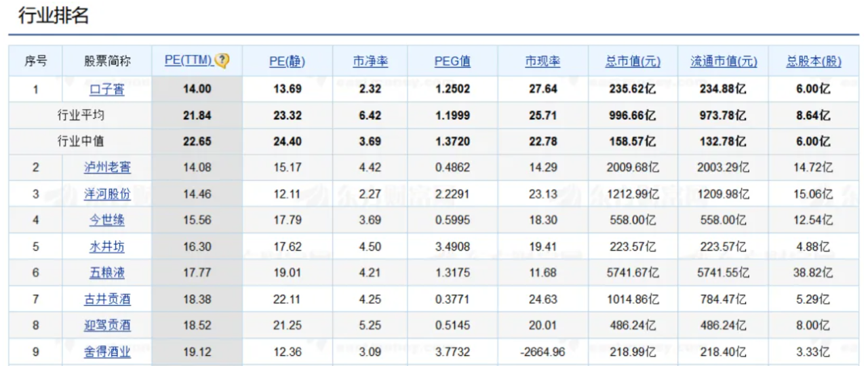This screenshot has height=366, width=868.
Task: Sort by 市净率 column header
Action: point(370,61)
